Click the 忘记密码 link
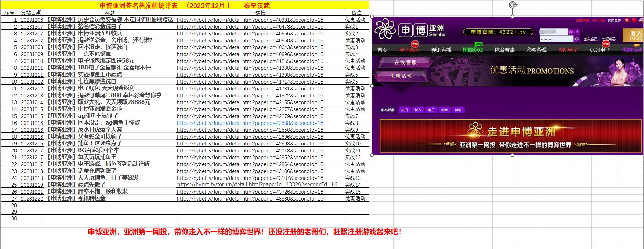 point(609,39)
